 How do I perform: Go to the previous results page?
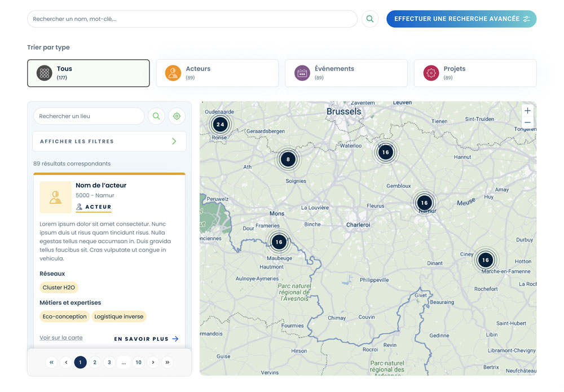pyautogui.click(x=66, y=362)
